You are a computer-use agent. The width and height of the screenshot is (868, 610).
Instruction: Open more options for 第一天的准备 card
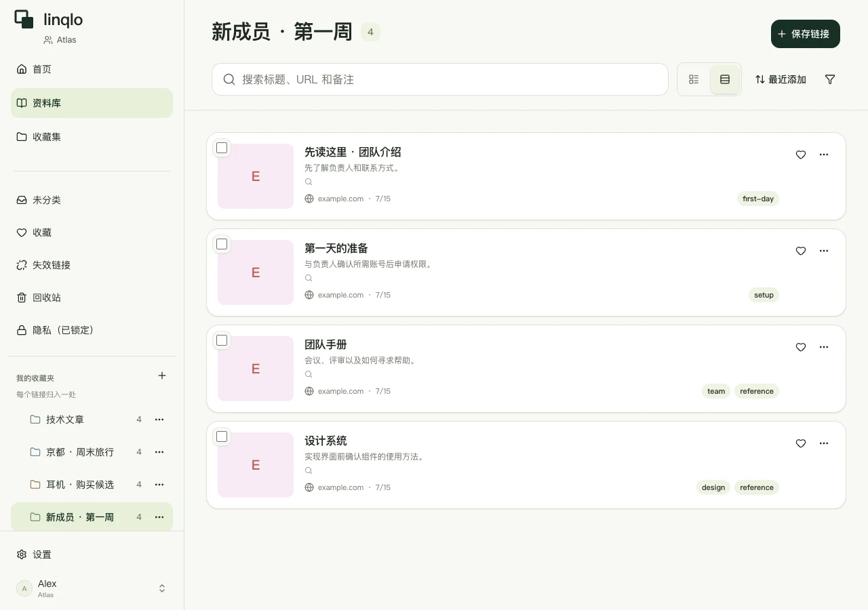coord(824,251)
